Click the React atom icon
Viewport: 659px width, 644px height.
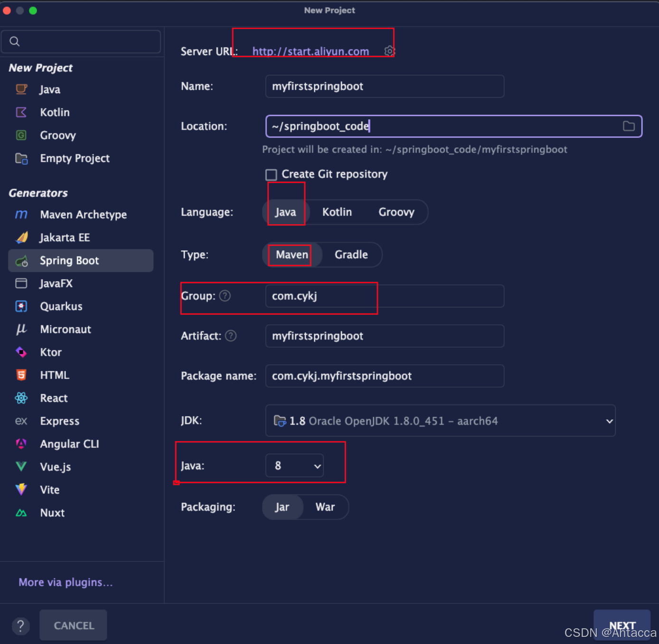[21, 398]
